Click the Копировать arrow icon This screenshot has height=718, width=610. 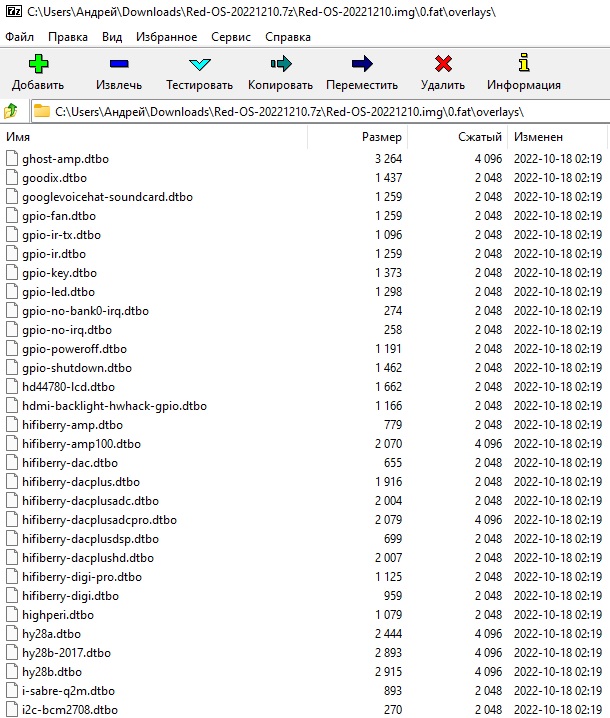[281, 64]
